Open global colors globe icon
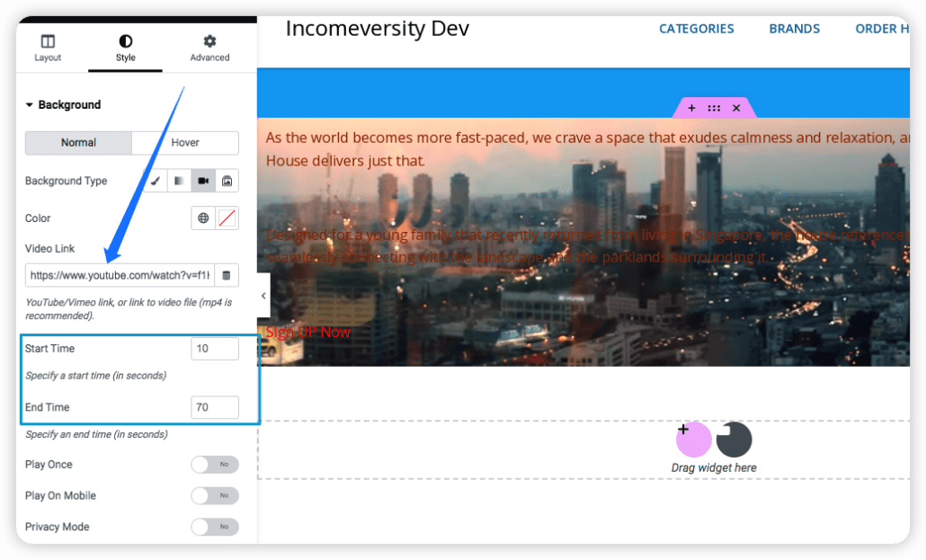Image resolution: width=926 pixels, height=560 pixels. coord(203,218)
